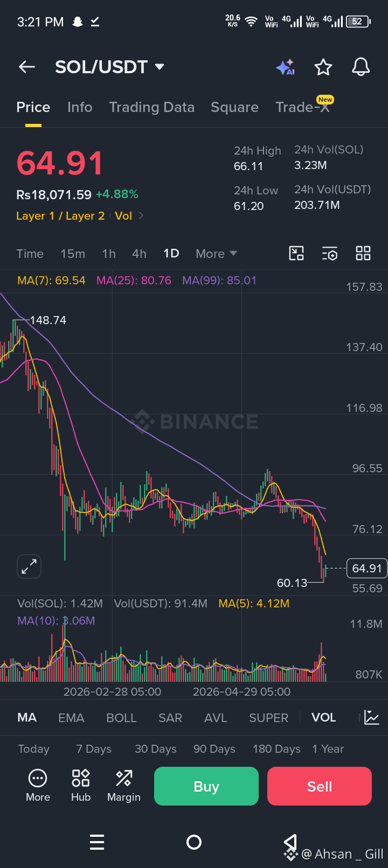Open indicator chart settings icon
The width and height of the screenshot is (388, 868).
(372, 717)
